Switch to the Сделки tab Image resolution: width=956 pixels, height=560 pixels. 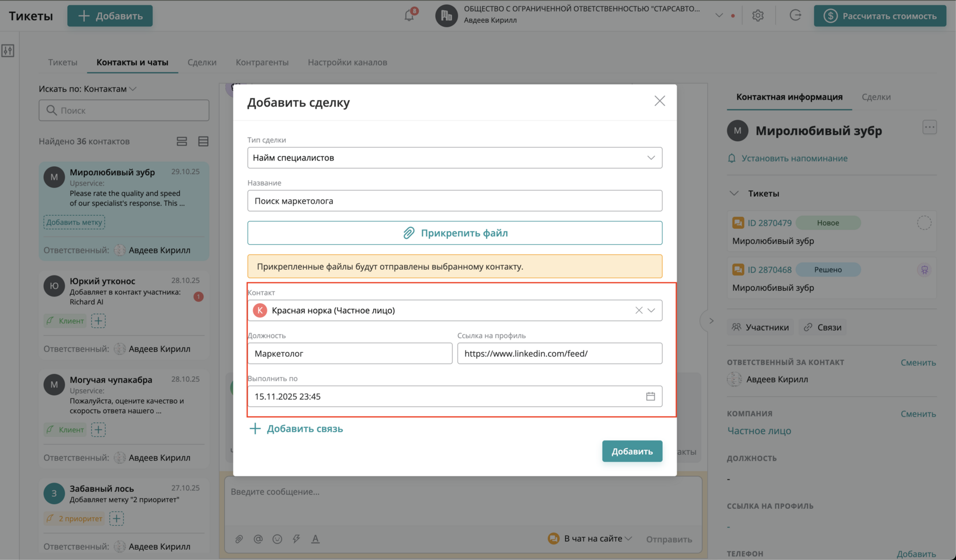202,62
